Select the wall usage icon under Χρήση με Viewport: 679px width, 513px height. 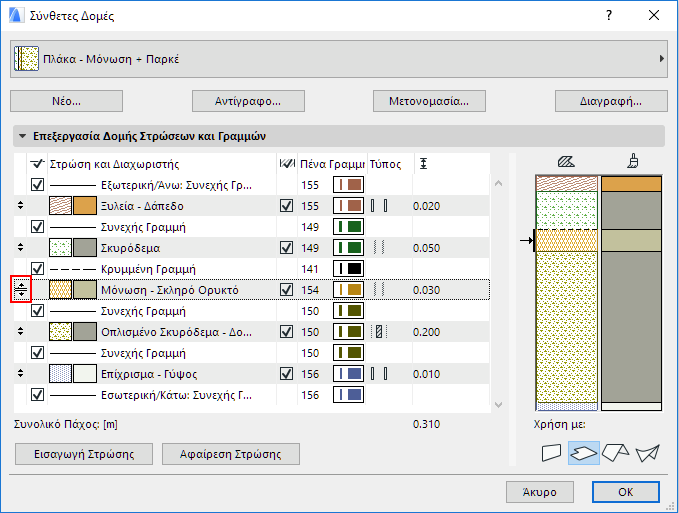[x=551, y=453]
